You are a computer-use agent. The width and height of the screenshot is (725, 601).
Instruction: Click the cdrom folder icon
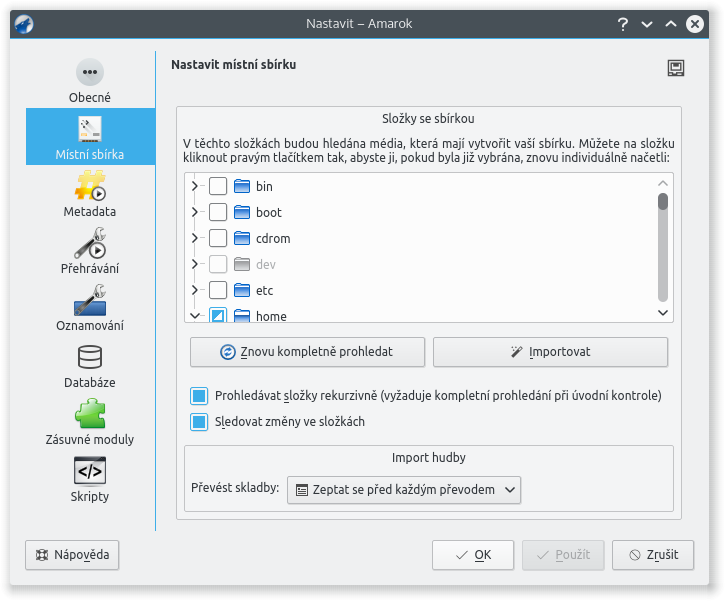[241, 238]
